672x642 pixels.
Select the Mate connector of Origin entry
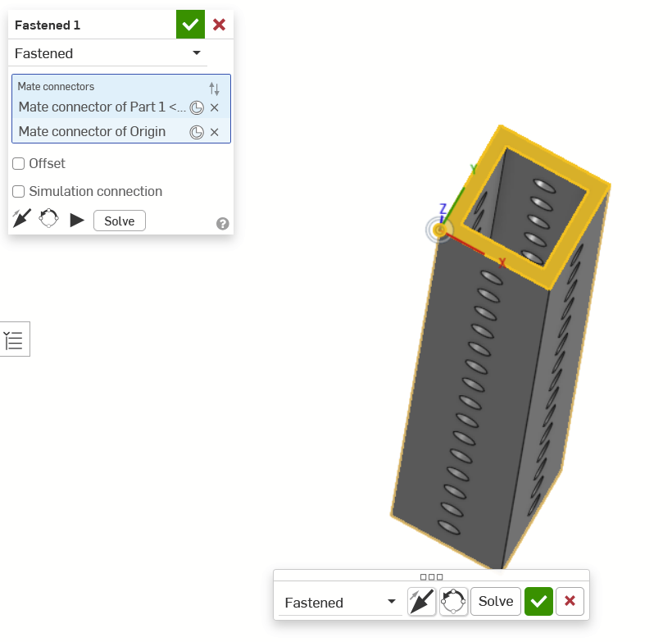coord(92,131)
